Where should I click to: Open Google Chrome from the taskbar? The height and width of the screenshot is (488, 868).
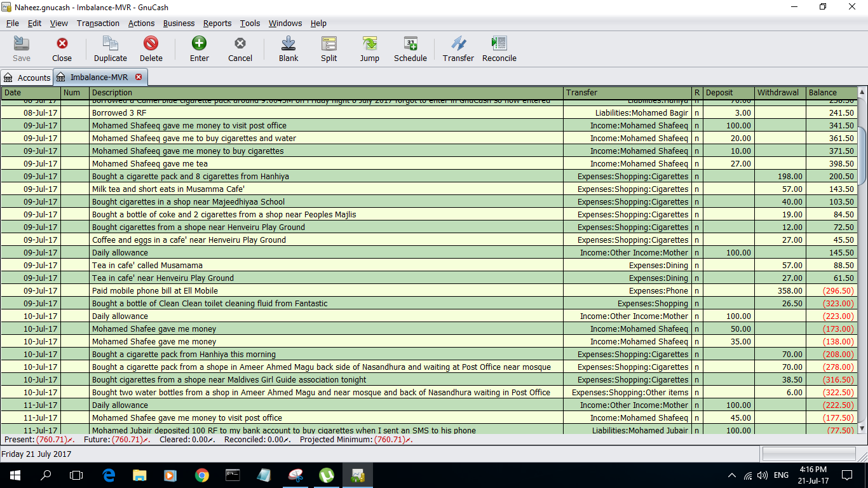click(x=202, y=475)
